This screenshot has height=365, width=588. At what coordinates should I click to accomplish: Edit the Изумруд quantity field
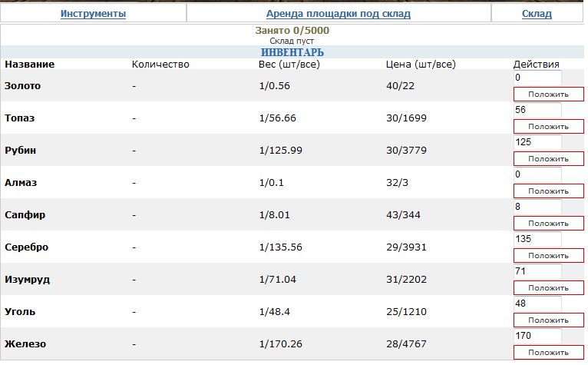(x=537, y=272)
